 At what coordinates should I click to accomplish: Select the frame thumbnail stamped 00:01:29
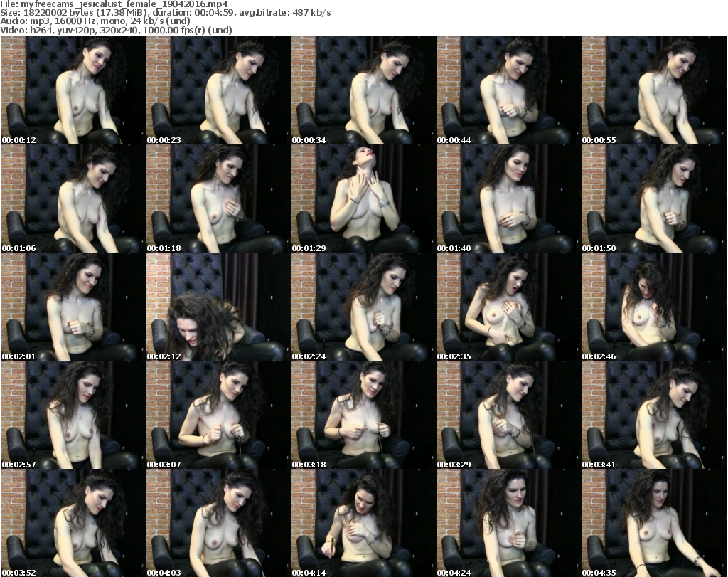[x=363, y=198]
